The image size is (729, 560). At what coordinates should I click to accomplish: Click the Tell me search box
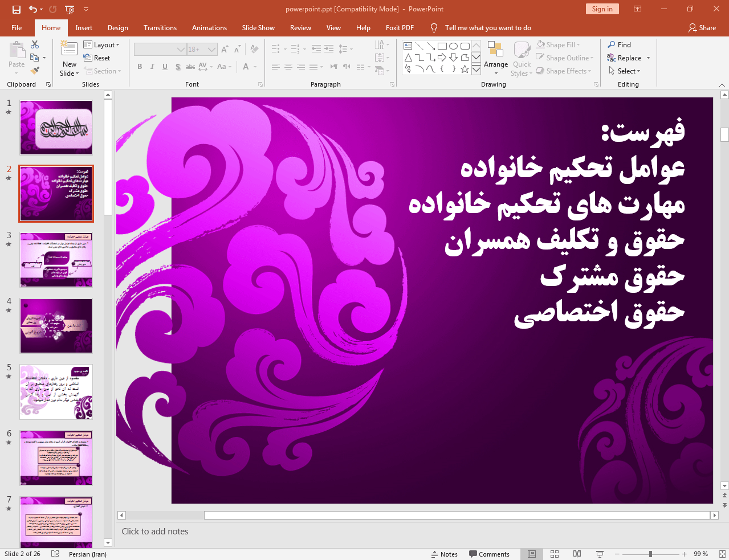488,27
